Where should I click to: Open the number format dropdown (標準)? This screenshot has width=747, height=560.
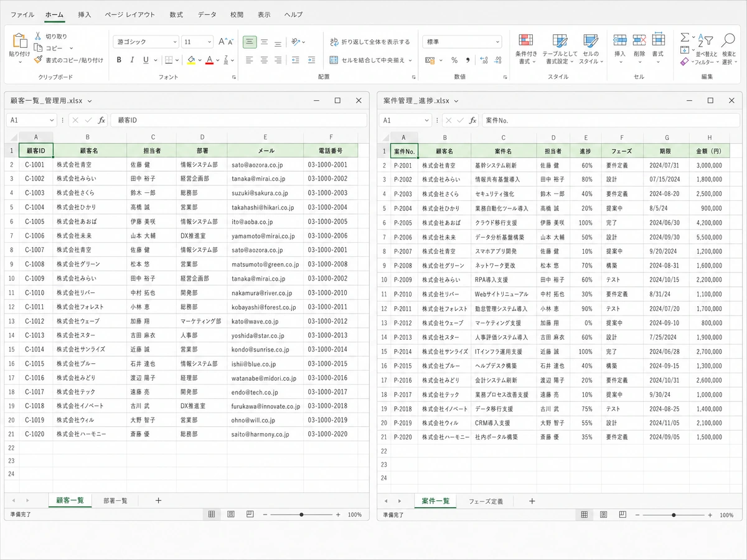point(497,42)
